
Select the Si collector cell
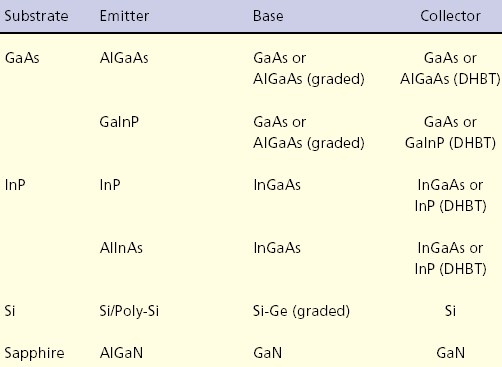[450, 311]
